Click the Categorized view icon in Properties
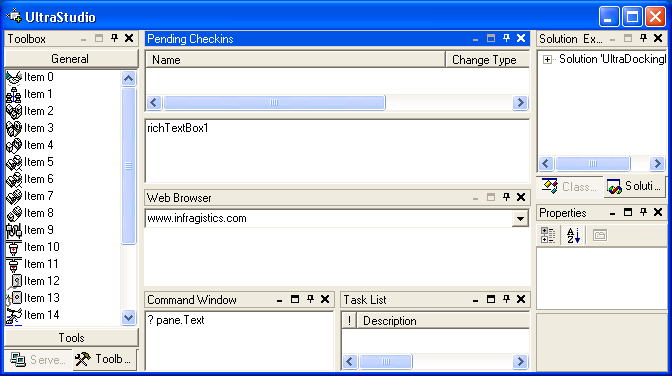The height and width of the screenshot is (376, 672). point(548,235)
